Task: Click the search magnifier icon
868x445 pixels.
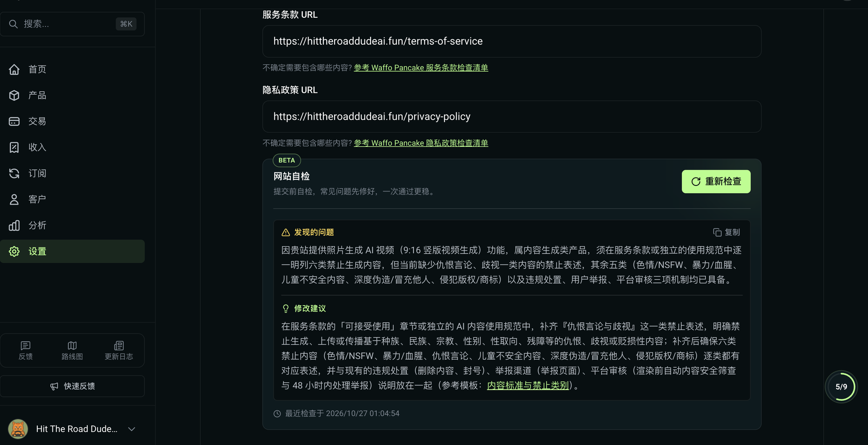Action: pyautogui.click(x=13, y=24)
